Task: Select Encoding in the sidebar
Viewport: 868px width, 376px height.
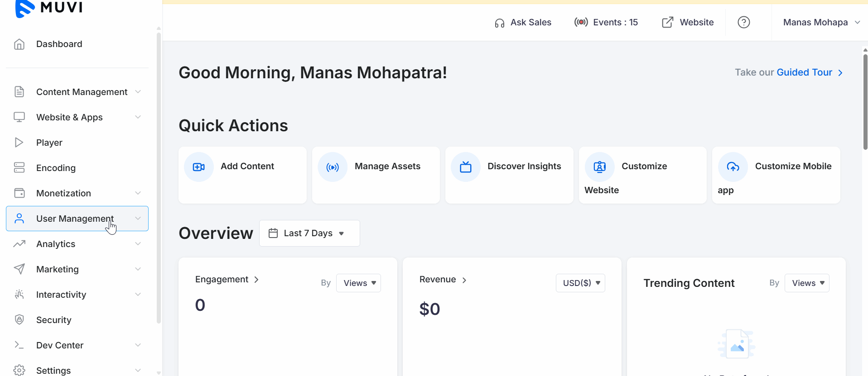Action: [56, 168]
